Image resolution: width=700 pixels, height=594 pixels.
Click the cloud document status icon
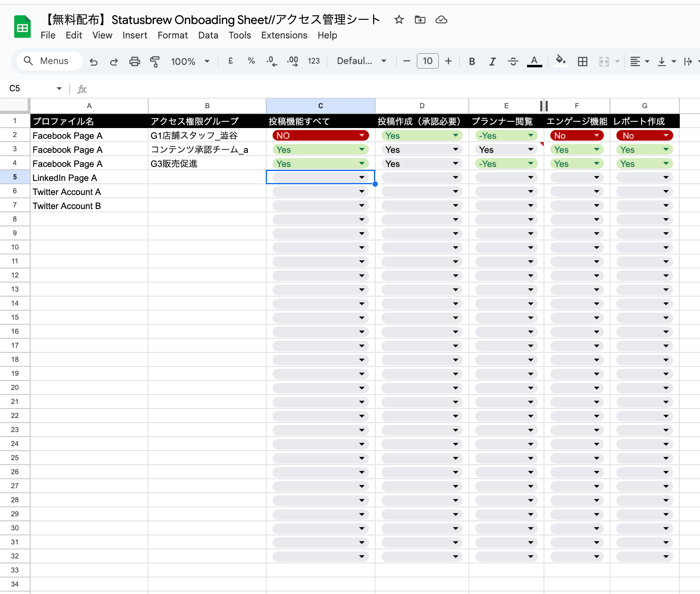pos(441,20)
